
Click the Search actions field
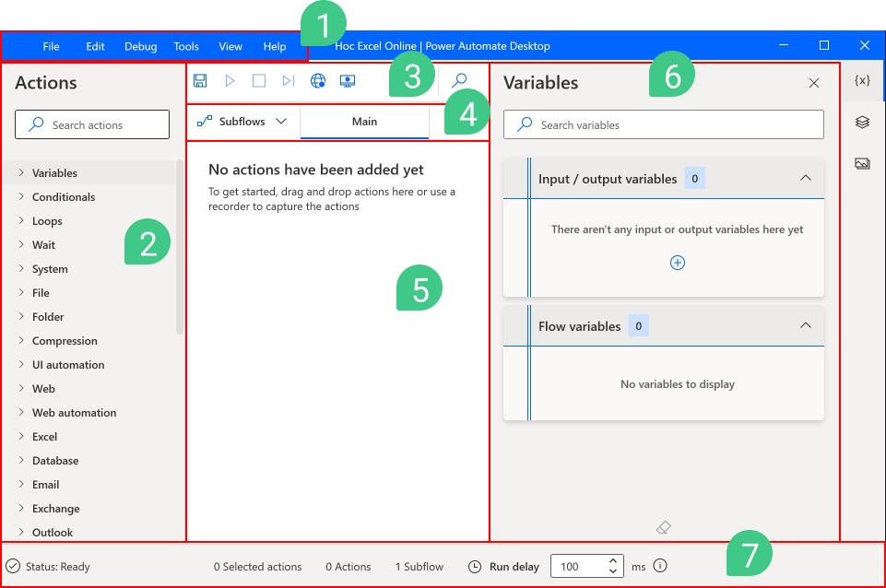(91, 123)
